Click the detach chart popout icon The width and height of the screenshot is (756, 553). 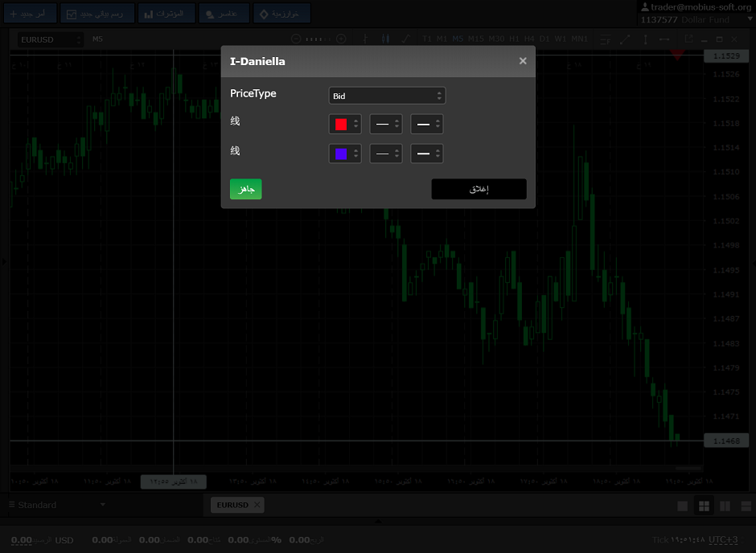[688, 39]
